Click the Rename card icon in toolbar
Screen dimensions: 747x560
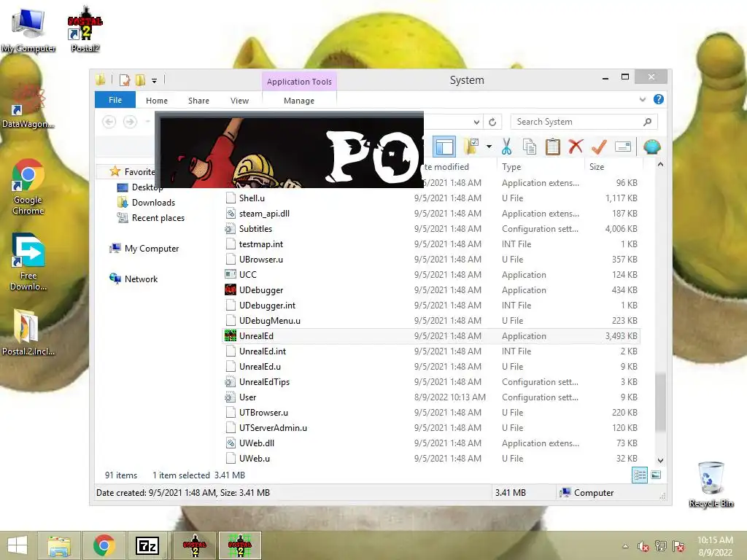623,147
